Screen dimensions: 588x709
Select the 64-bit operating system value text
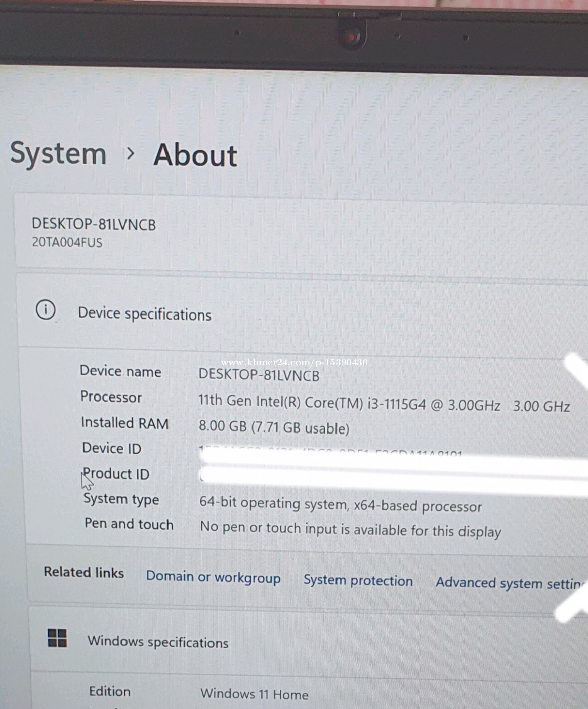pos(341,505)
